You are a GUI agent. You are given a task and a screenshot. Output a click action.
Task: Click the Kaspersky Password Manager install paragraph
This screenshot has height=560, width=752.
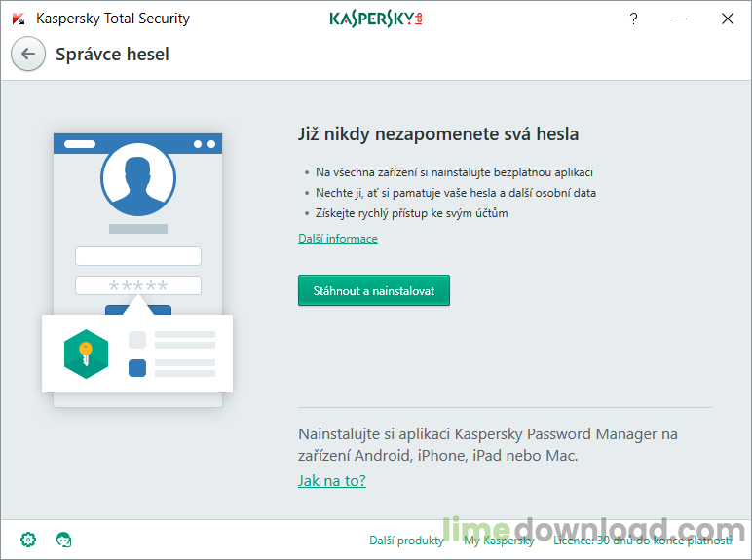coord(488,444)
